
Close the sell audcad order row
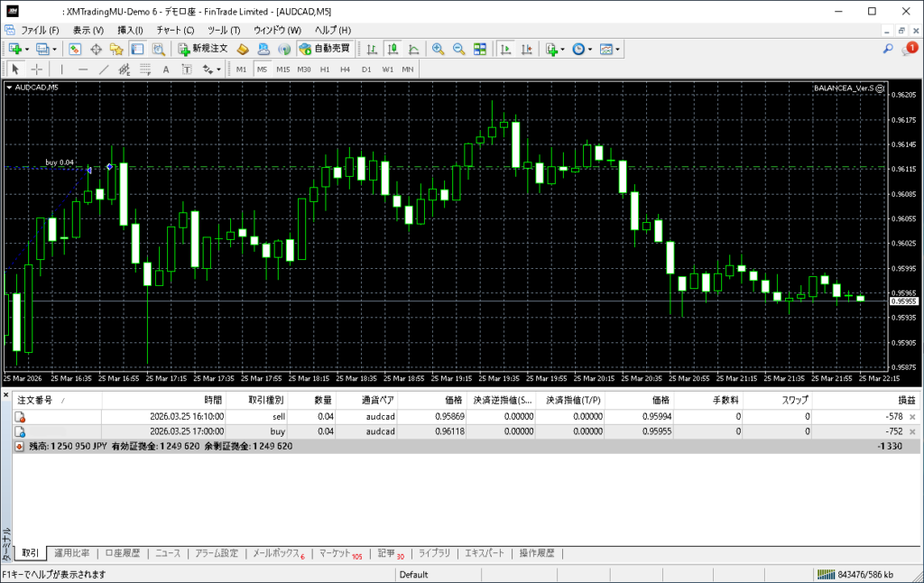tap(911, 416)
